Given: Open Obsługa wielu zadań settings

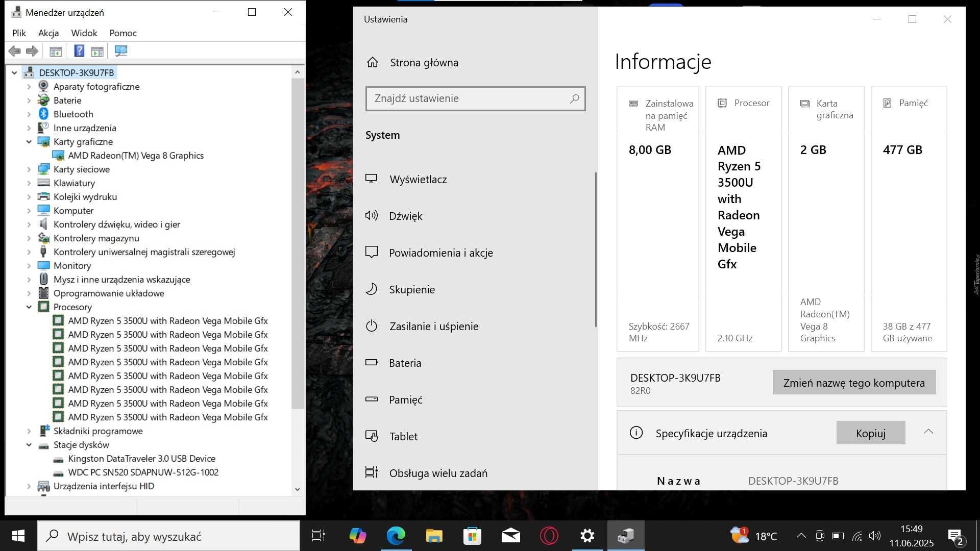Looking at the screenshot, I should click(438, 473).
